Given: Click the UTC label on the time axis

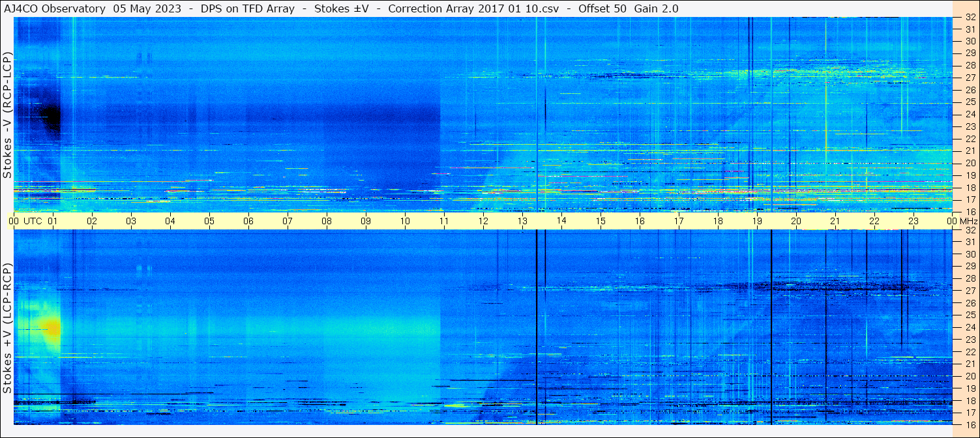Looking at the screenshot, I should [33, 221].
